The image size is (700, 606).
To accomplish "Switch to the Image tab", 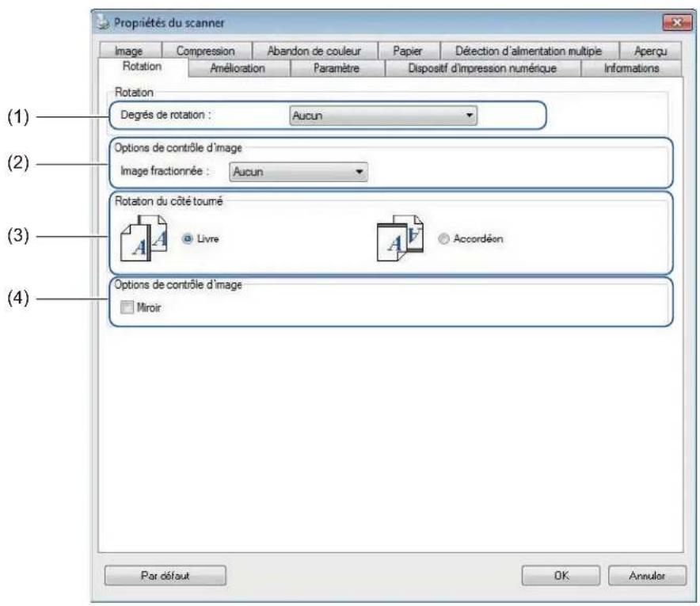I will pos(129,51).
